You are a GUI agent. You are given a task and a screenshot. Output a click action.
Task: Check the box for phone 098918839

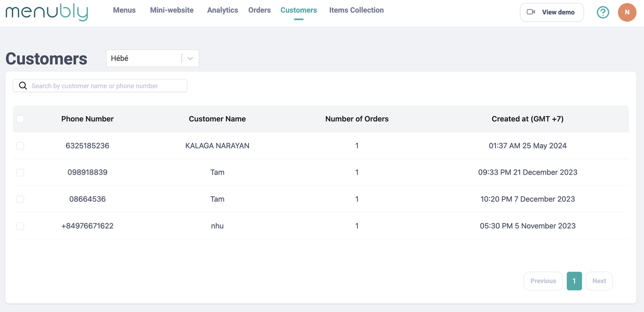click(20, 172)
